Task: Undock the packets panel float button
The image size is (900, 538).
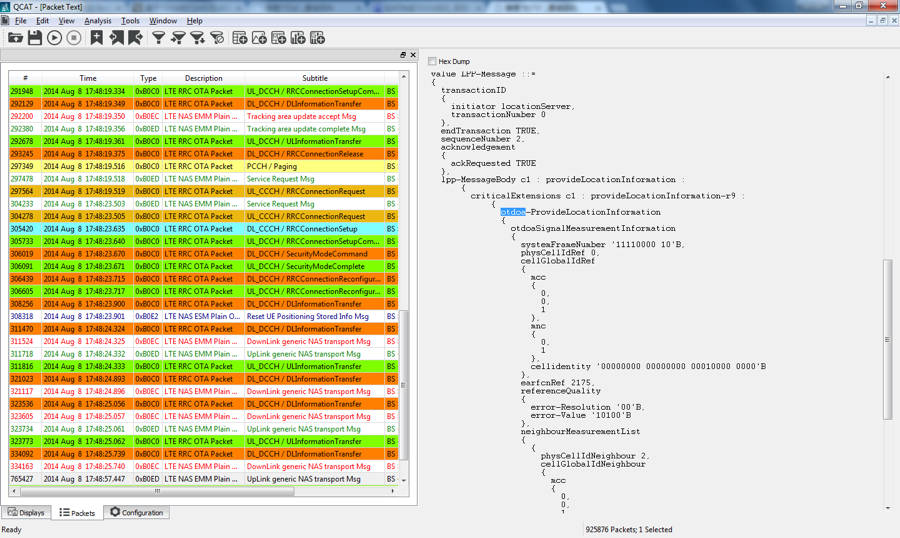Action: tap(403, 55)
